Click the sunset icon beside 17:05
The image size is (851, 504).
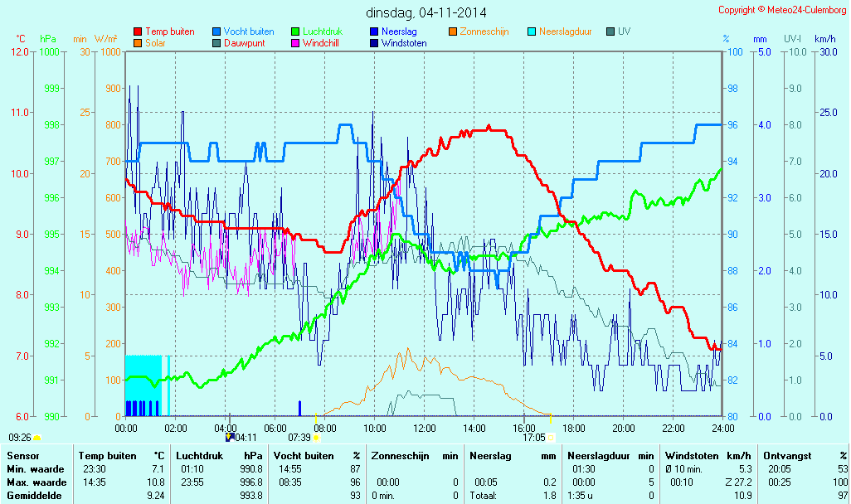552,438
